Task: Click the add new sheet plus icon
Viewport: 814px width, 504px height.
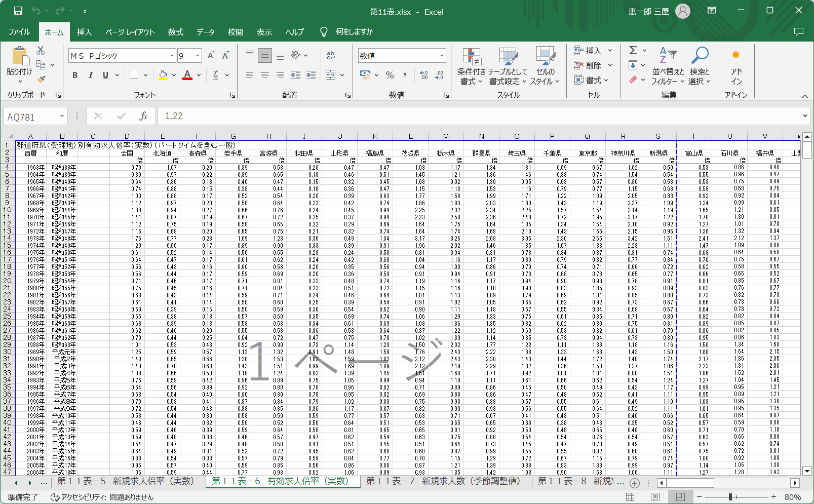Action: [635, 483]
